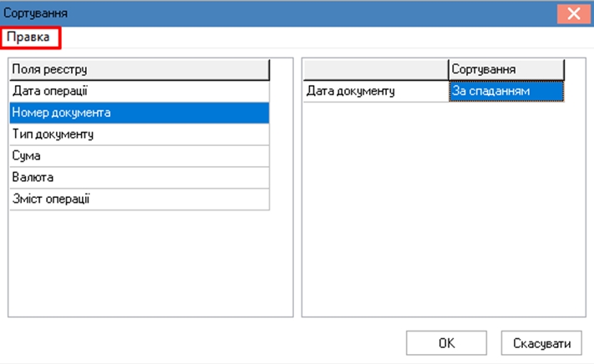Select the Зміст операції field row
This screenshot has height=364, width=594.
tap(140, 199)
